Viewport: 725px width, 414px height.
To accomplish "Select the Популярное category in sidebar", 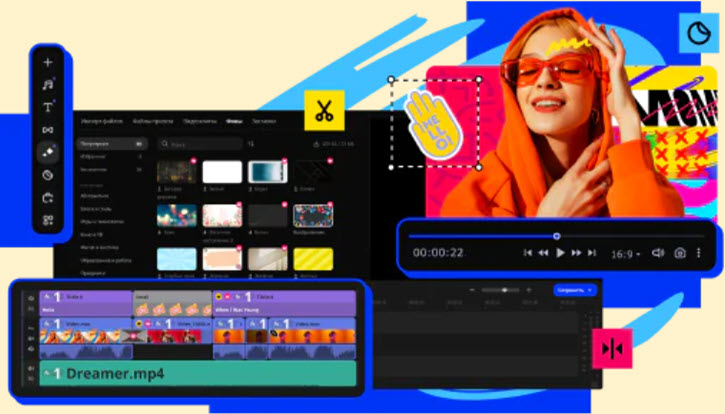I will (x=112, y=144).
